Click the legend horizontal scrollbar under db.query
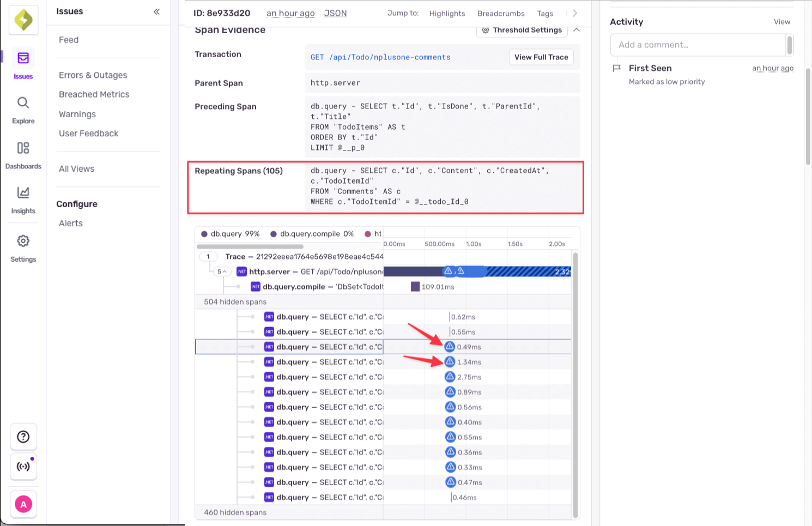The image size is (812, 526). point(250,246)
